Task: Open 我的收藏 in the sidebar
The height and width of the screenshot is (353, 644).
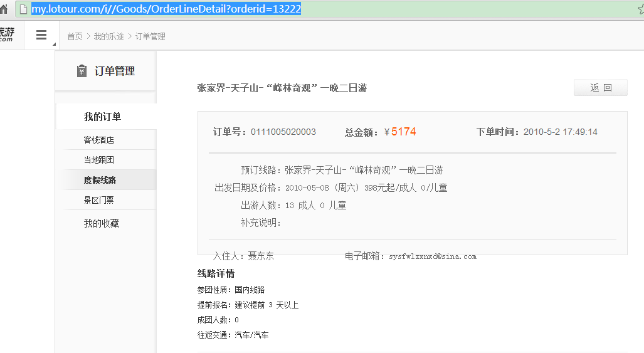Action: [102, 223]
